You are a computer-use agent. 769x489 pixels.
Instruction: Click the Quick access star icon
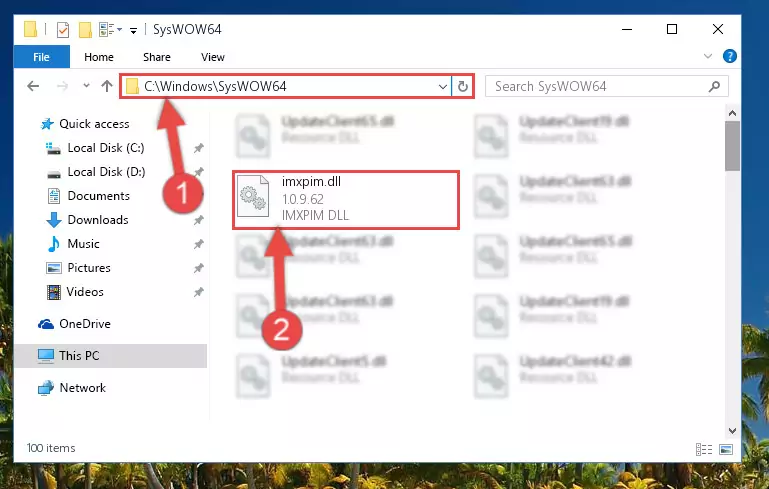(47, 124)
